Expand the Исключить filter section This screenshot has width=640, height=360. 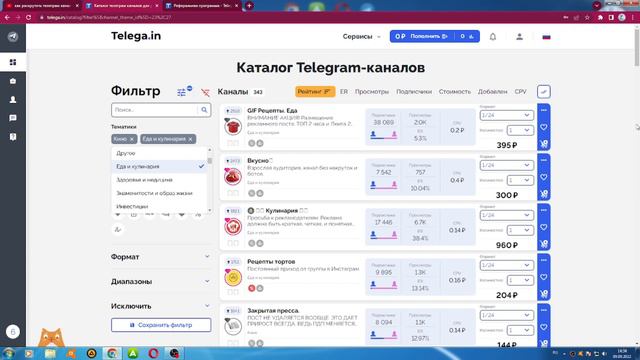click(161, 306)
